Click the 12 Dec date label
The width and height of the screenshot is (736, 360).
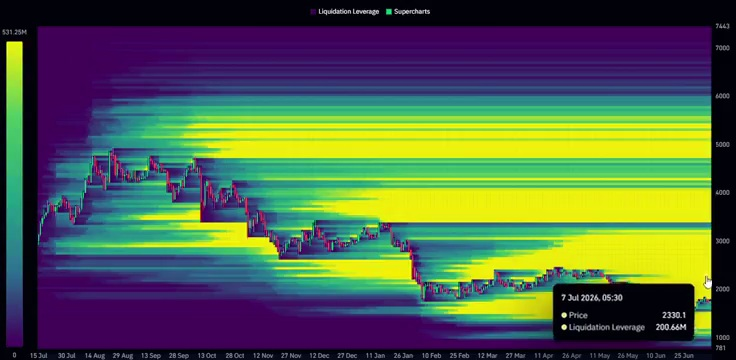[319, 355]
